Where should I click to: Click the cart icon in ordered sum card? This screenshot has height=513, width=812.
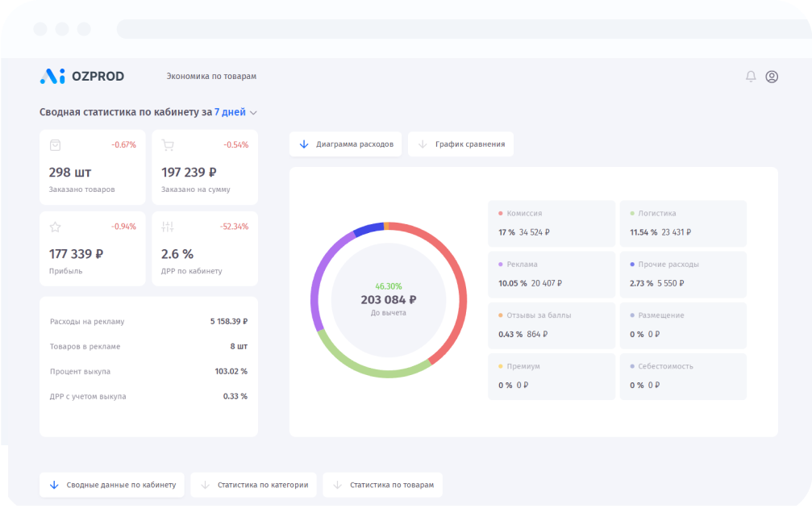coord(168,145)
